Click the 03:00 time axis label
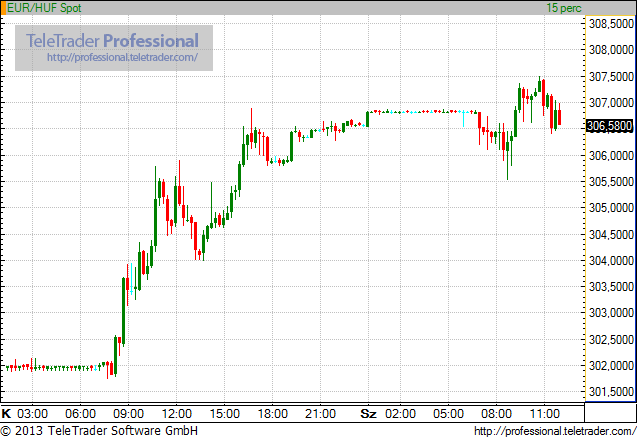 [x=32, y=414]
